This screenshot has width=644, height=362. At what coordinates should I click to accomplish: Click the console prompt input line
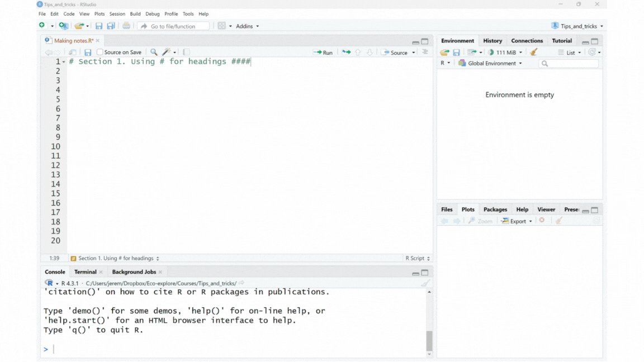(234, 349)
